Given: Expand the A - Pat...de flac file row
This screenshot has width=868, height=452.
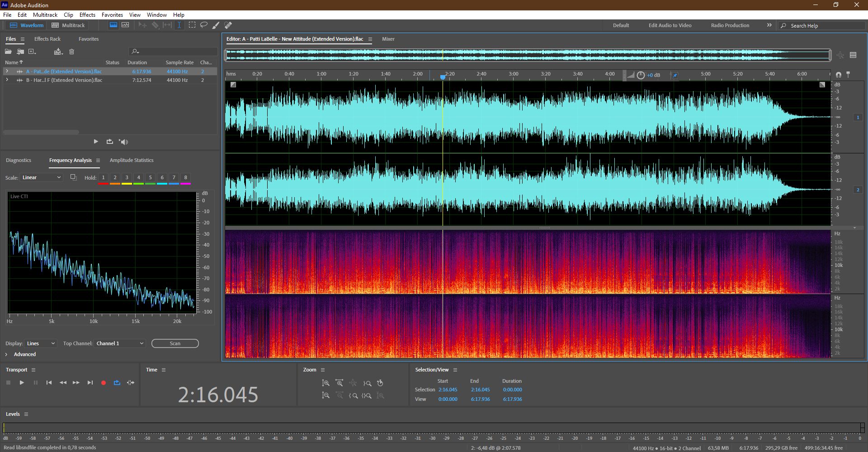Looking at the screenshot, I should click(7, 71).
